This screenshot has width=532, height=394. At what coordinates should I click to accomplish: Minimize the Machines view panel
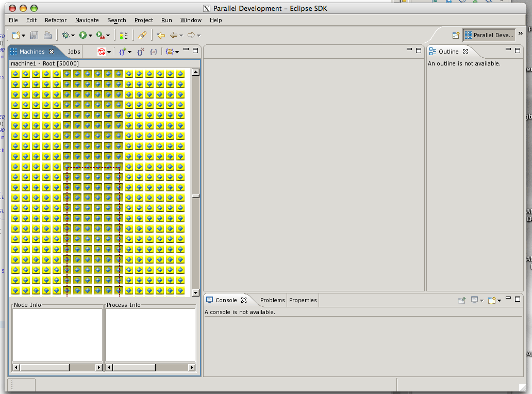[x=186, y=50]
